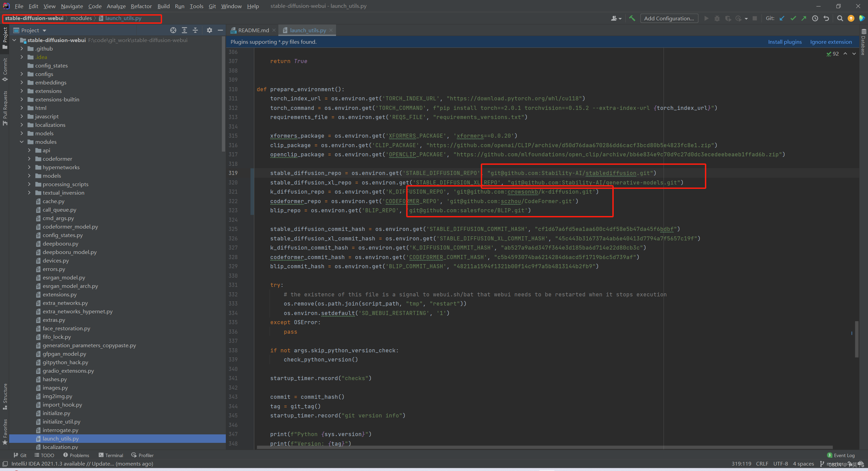Click the Push green arrow Git icon
Image resolution: width=868 pixels, height=471 pixels.
tap(804, 18)
